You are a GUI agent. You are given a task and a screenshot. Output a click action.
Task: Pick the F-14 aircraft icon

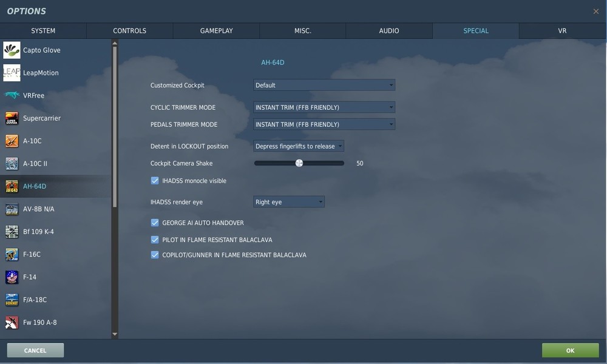click(12, 277)
